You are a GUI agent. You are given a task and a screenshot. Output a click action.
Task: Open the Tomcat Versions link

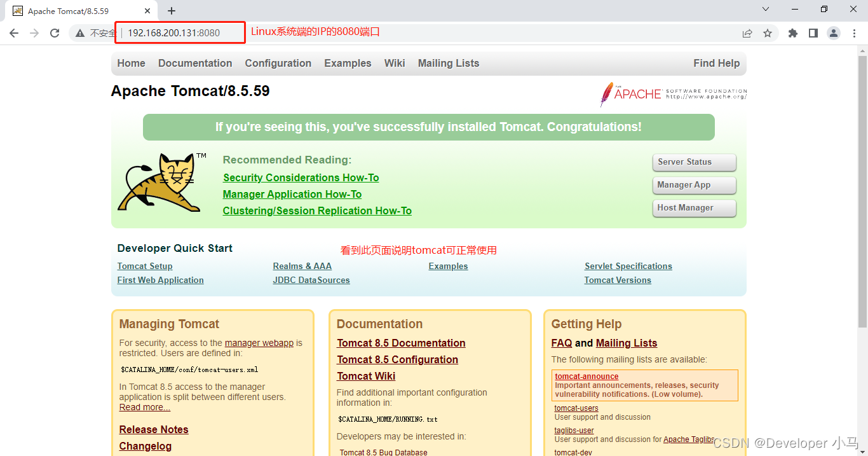tap(618, 280)
